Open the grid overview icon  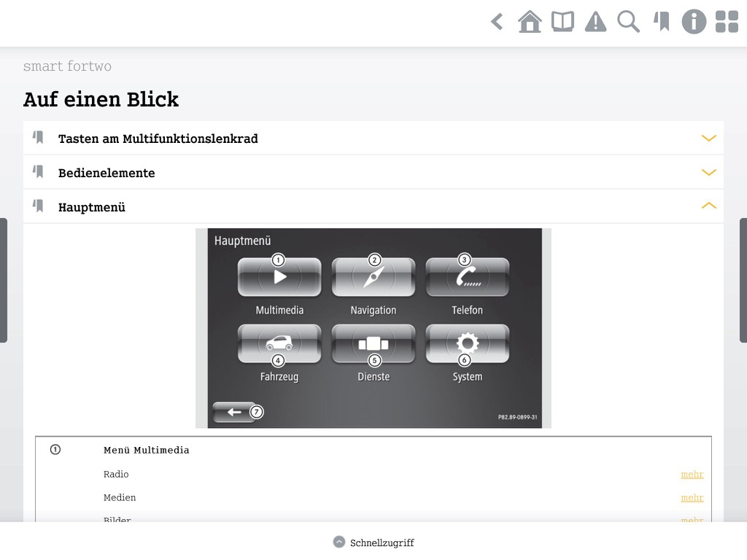(727, 22)
